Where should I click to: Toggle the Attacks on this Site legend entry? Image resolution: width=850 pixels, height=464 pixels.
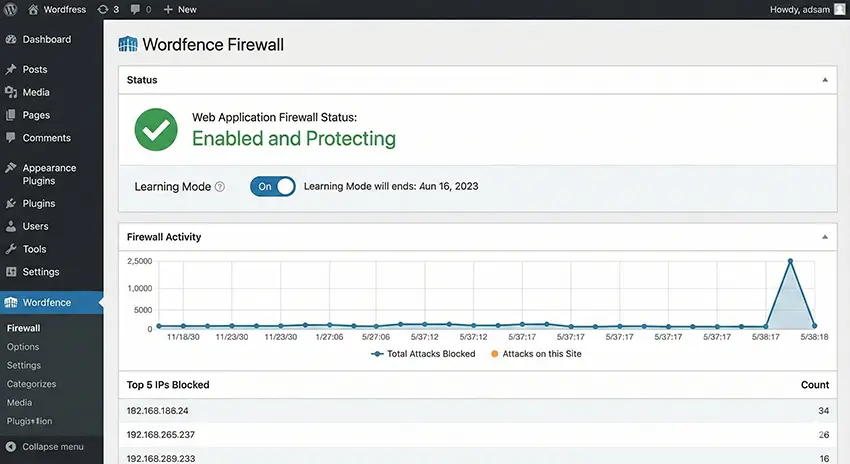(x=536, y=353)
